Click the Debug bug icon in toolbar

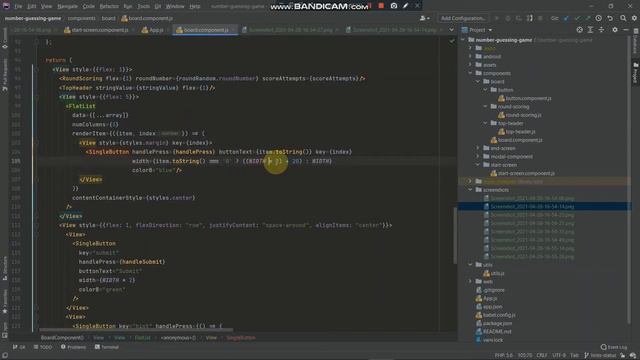(x=508, y=18)
